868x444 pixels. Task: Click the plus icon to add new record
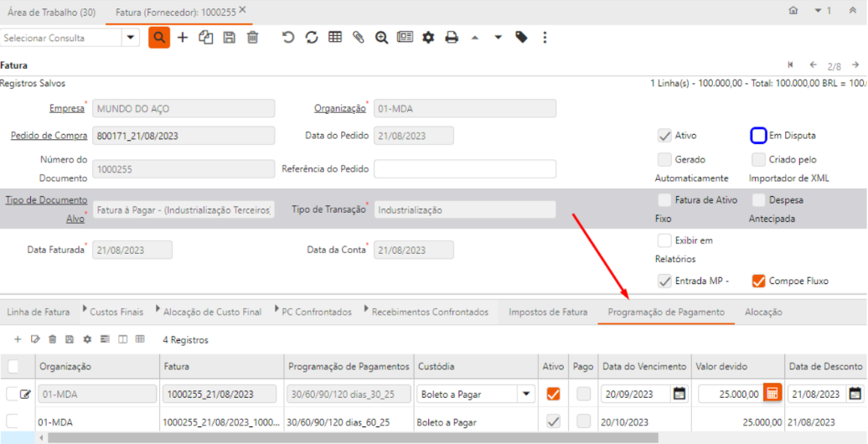183,38
